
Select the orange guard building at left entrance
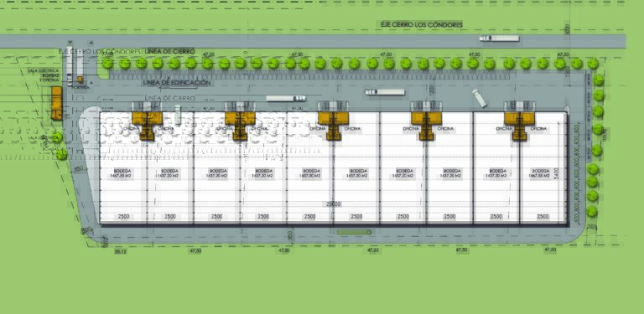coord(56,103)
